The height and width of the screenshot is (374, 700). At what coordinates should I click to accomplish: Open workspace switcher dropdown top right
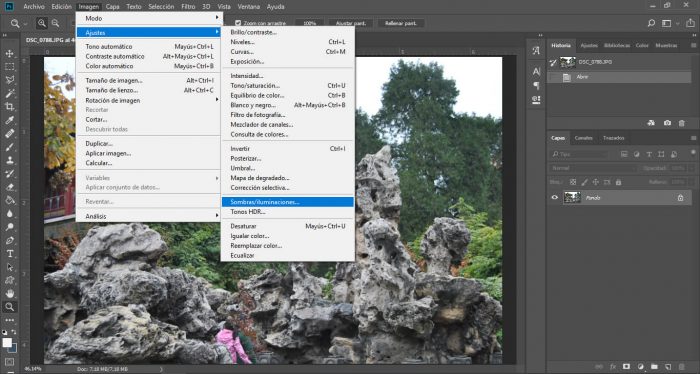tap(669, 23)
